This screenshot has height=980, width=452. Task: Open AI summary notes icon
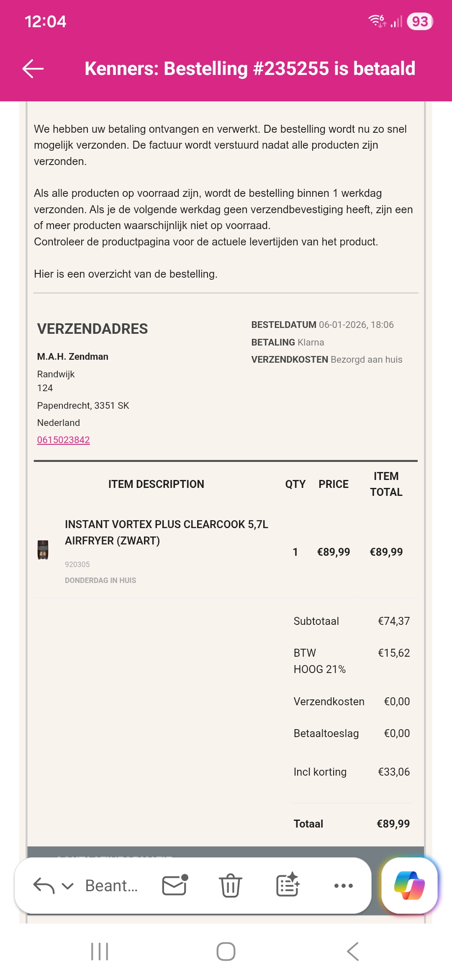(x=288, y=885)
